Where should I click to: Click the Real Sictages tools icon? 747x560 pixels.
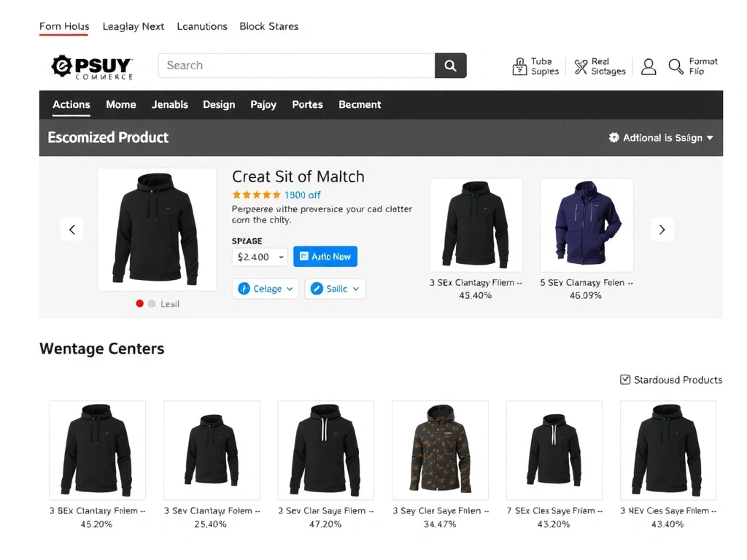[581, 66]
